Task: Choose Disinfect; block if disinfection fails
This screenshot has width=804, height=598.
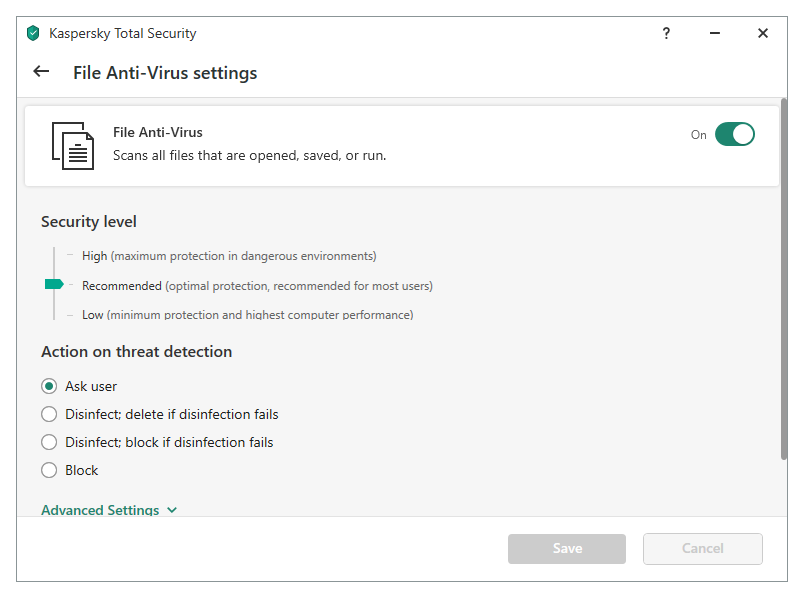Action: coord(49,442)
